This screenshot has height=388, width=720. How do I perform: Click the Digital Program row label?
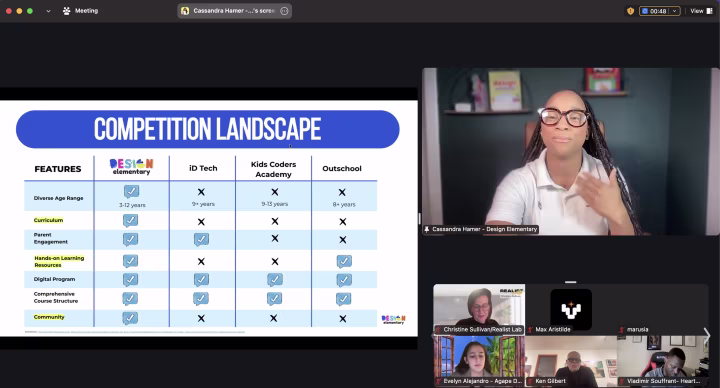tap(54, 279)
